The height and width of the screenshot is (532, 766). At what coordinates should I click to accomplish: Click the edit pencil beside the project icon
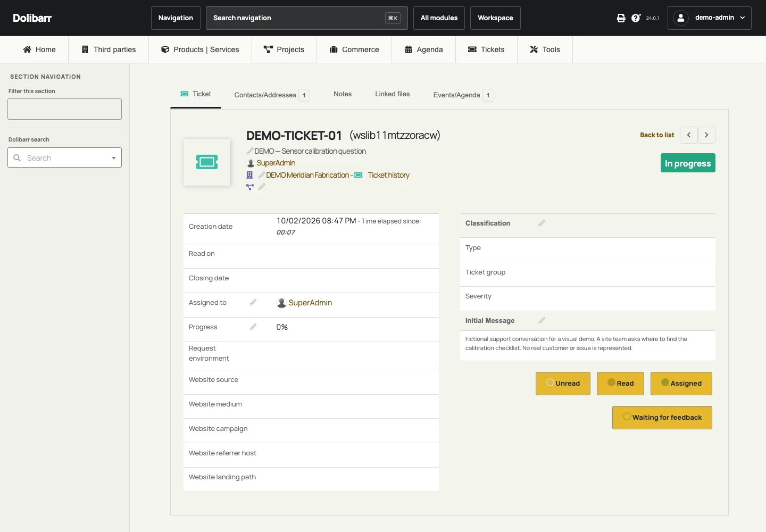coord(261,187)
